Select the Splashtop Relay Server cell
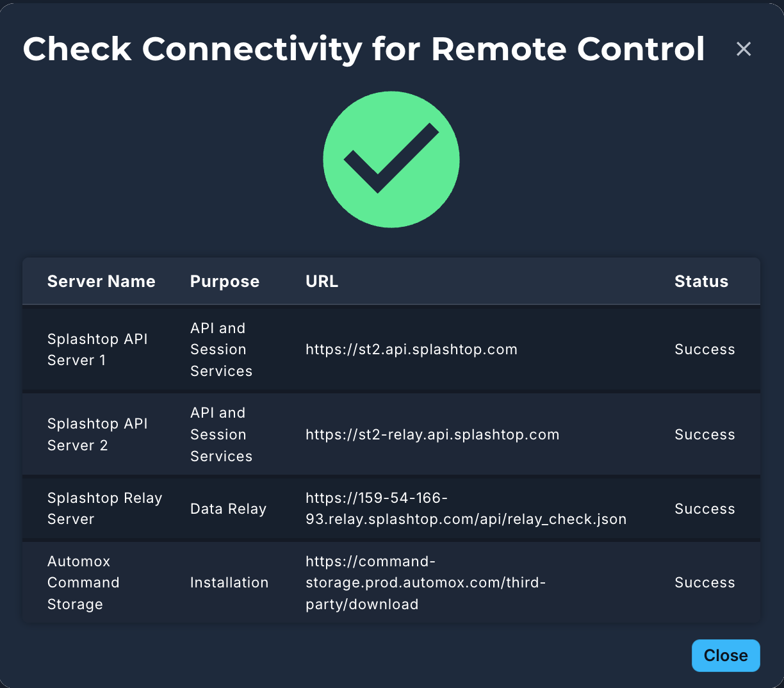This screenshot has width=784, height=688. (x=104, y=509)
